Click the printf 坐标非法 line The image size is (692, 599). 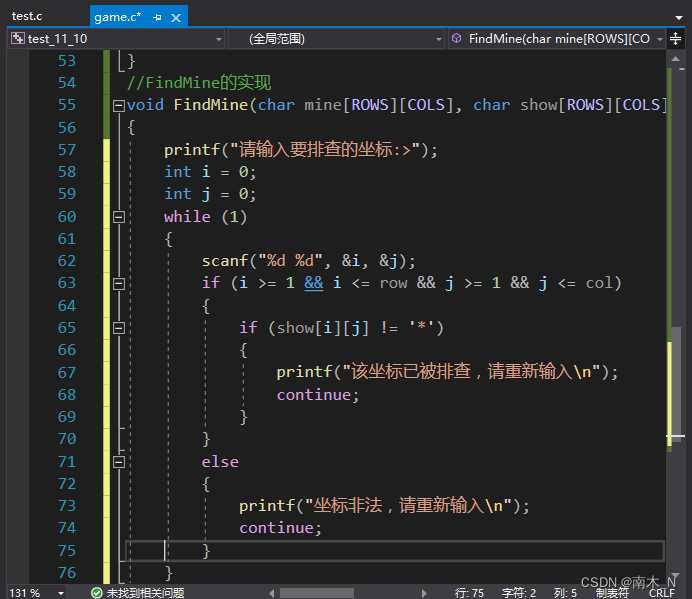[384, 505]
